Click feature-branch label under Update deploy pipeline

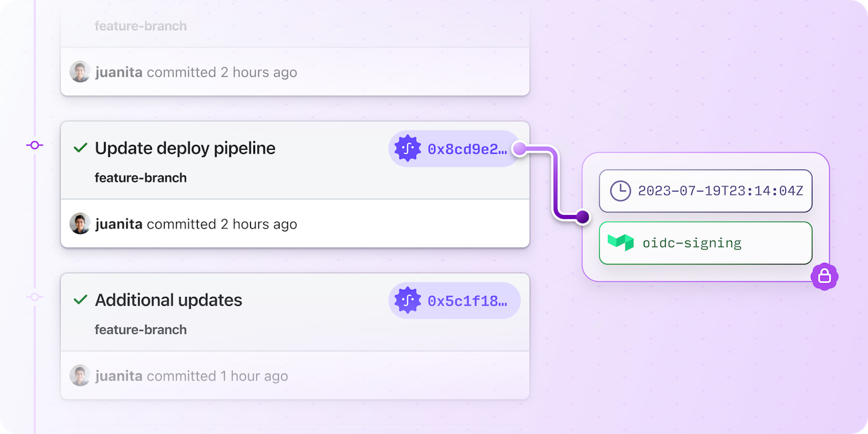[141, 178]
